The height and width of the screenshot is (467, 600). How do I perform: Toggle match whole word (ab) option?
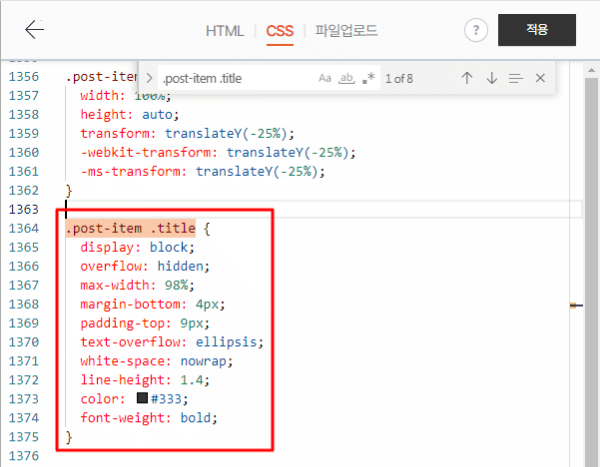pos(346,78)
